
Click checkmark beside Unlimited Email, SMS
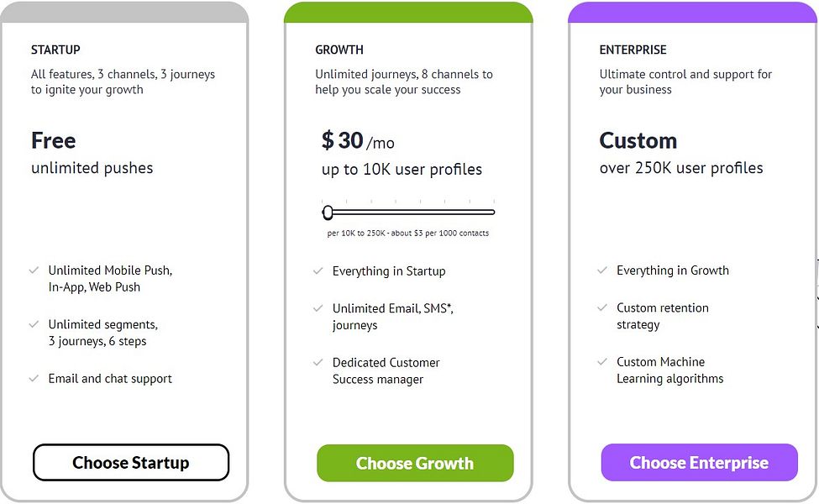click(x=318, y=309)
